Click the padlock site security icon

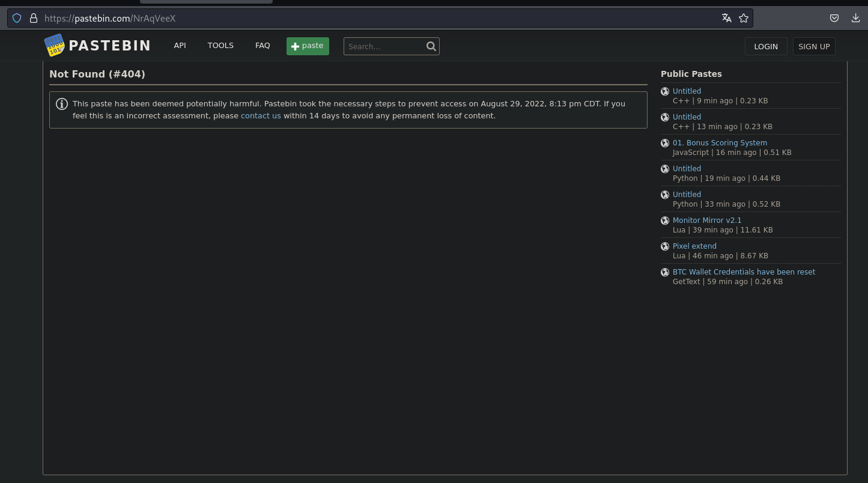pyautogui.click(x=34, y=18)
